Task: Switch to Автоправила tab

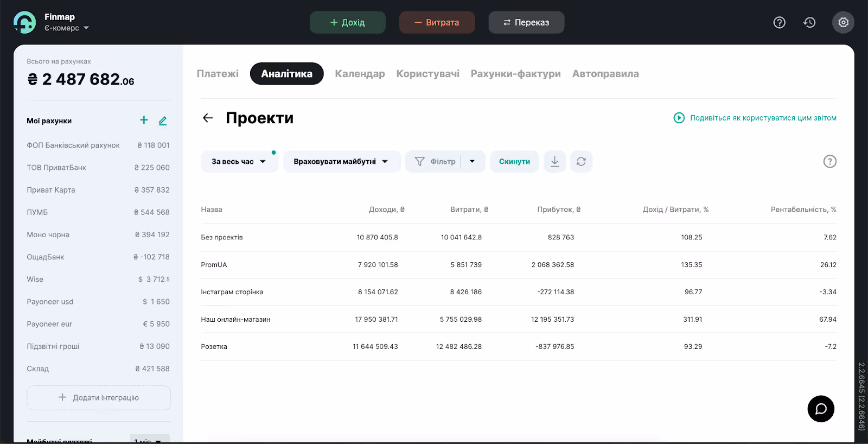Action: click(x=605, y=74)
